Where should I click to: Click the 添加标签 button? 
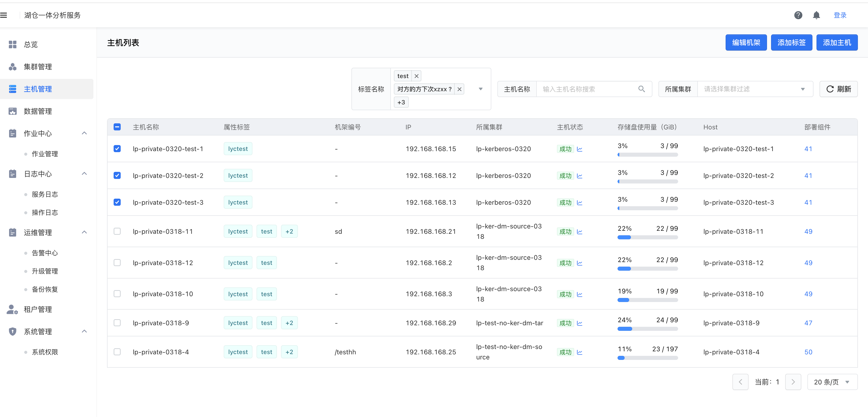(792, 42)
